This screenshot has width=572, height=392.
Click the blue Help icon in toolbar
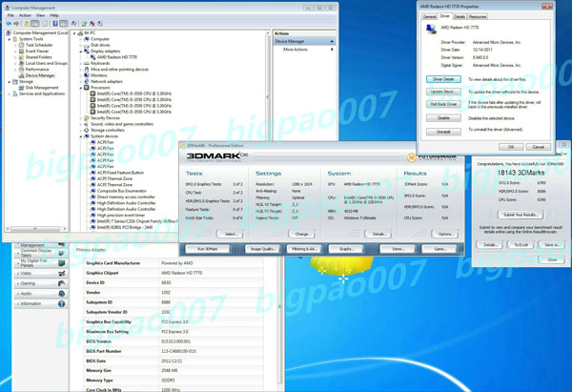click(x=55, y=23)
